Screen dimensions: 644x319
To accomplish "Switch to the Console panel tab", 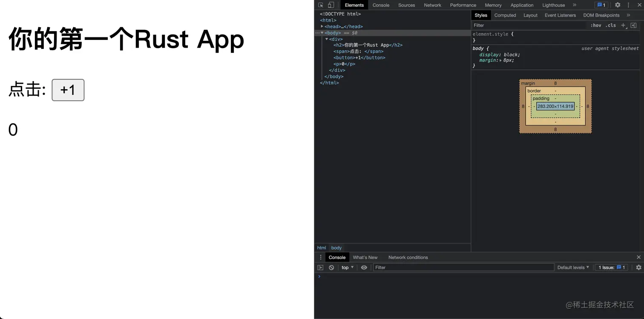I will 381,5.
